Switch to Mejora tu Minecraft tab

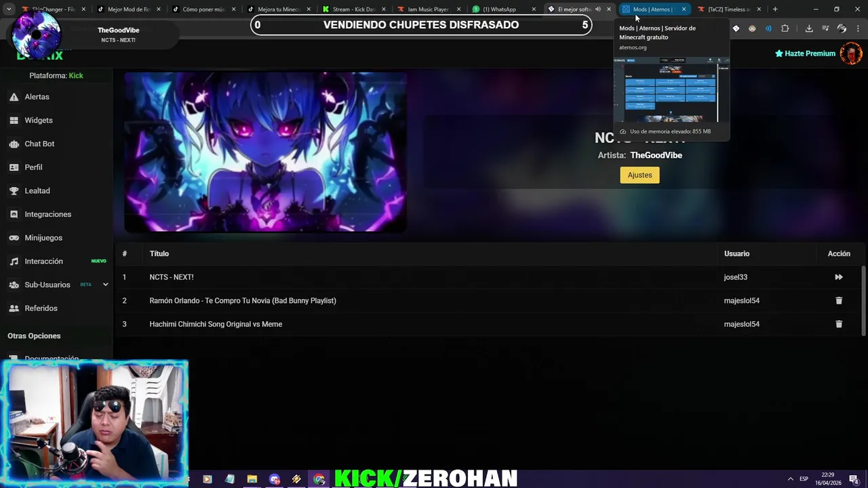(278, 9)
